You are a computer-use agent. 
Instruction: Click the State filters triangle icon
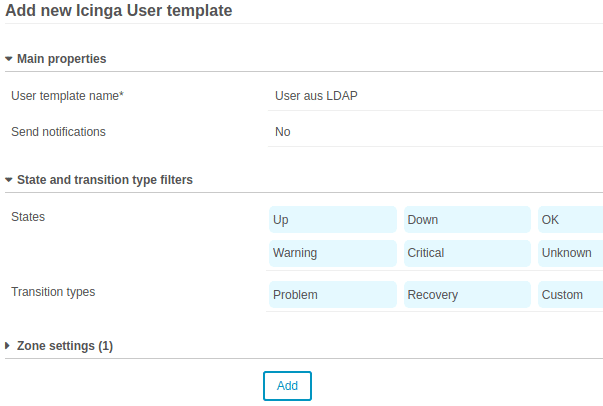9,180
